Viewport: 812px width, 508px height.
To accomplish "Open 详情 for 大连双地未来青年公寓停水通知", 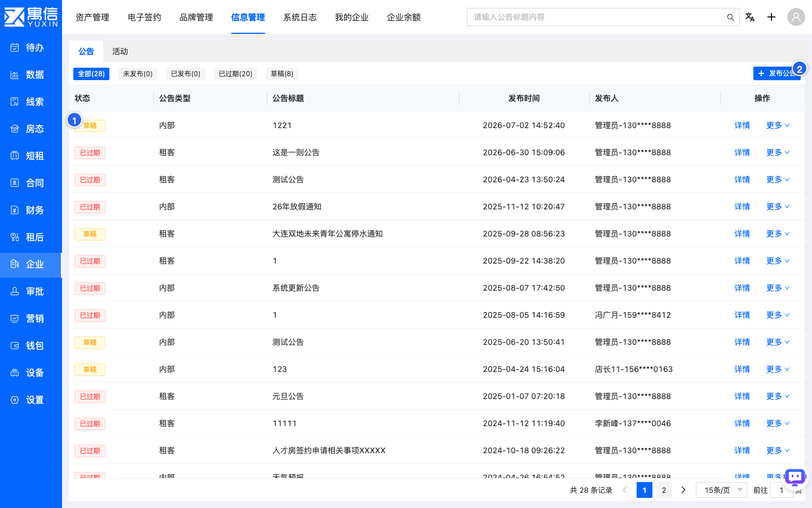I will tap(742, 234).
